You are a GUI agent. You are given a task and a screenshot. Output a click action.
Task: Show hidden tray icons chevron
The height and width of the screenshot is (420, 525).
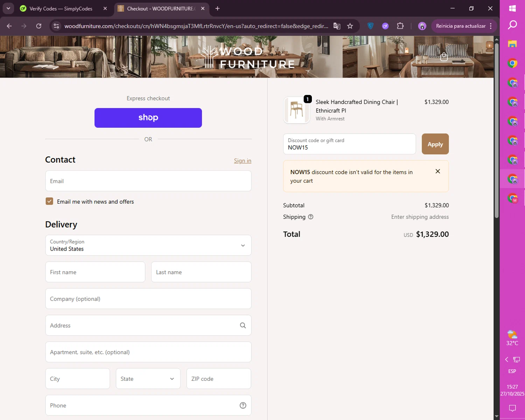pyautogui.click(x=506, y=359)
